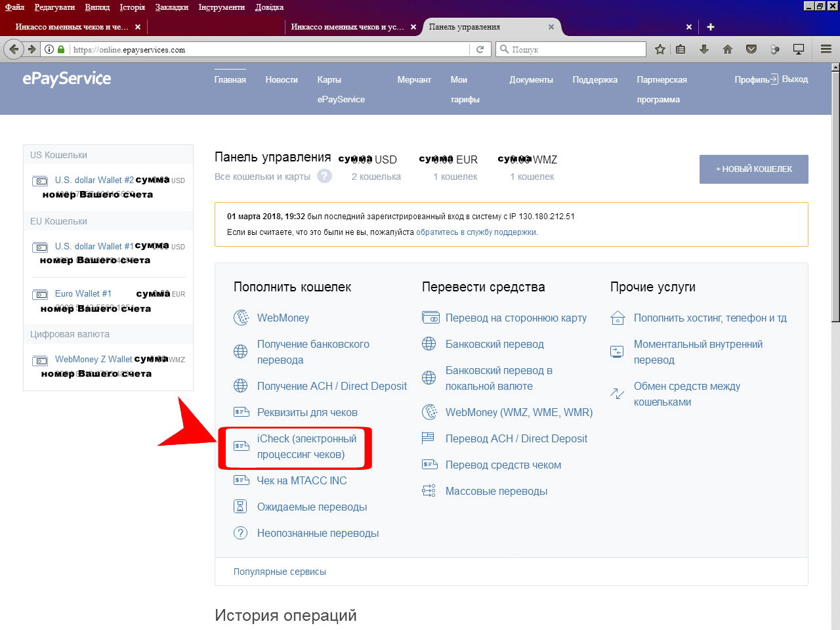Click the iCheck check-processing icon

[241, 446]
